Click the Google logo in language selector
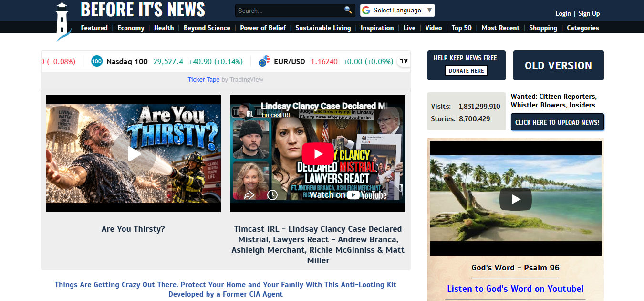 click(x=366, y=10)
